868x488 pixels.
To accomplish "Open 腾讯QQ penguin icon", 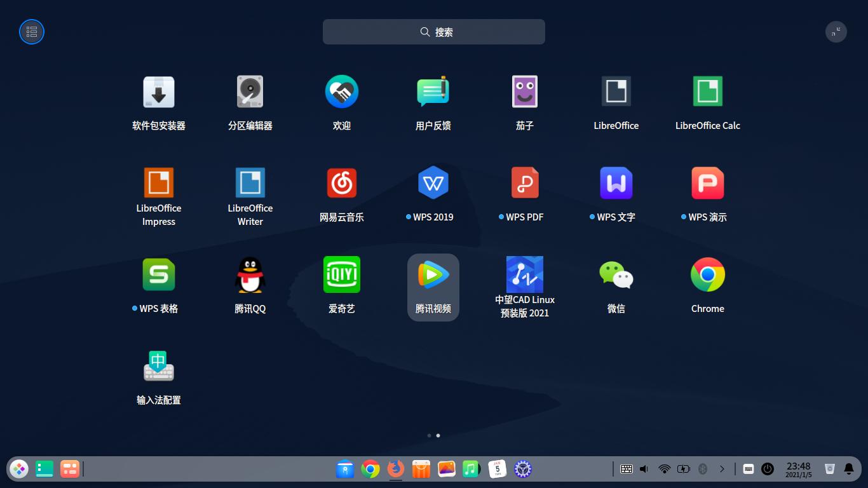I will [x=250, y=274].
